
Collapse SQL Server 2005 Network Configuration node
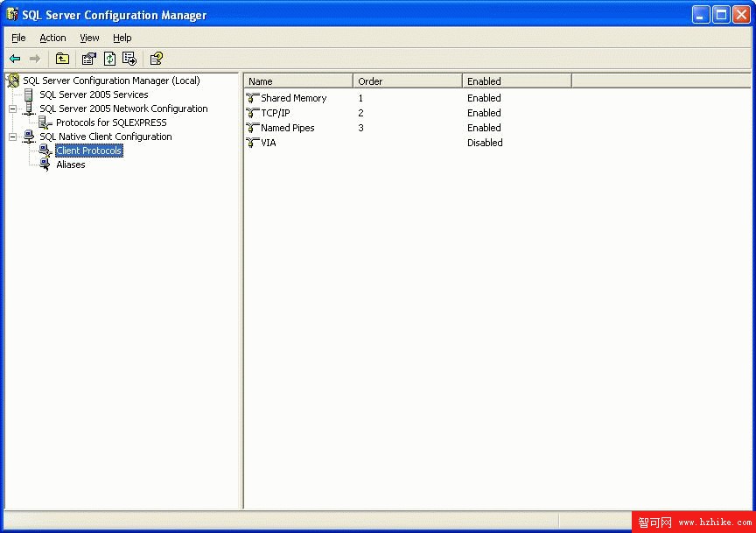[x=13, y=109]
